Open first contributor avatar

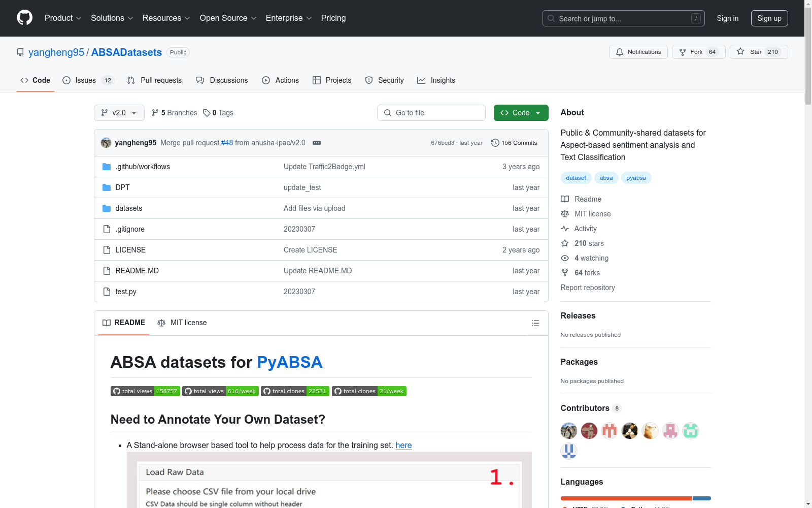(x=569, y=431)
